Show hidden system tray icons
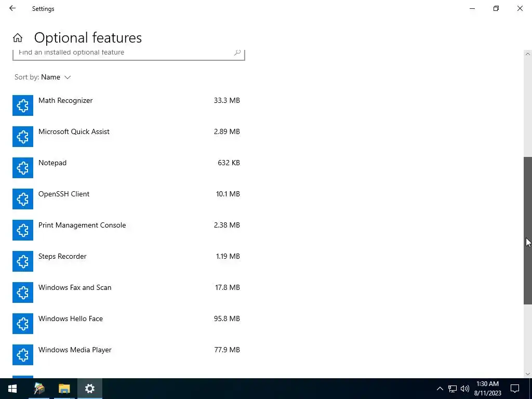532x399 pixels. tap(440, 389)
